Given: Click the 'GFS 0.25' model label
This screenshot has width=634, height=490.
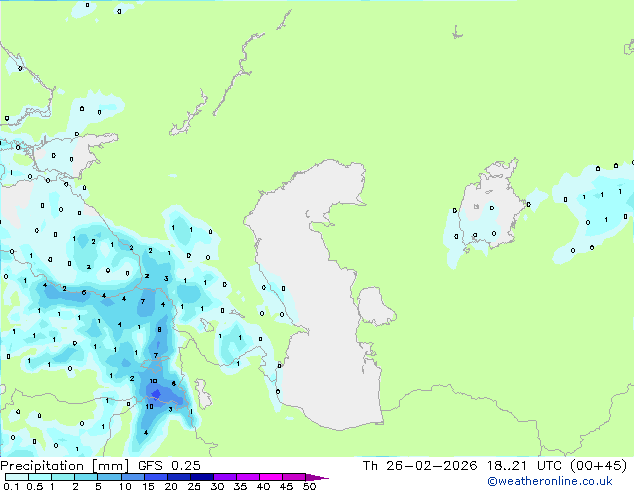Looking at the screenshot, I should (169, 466).
